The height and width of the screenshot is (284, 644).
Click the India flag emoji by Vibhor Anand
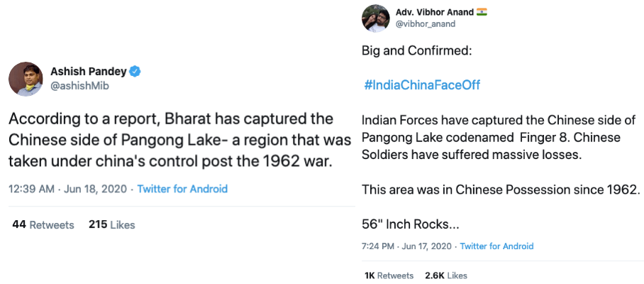(482, 12)
